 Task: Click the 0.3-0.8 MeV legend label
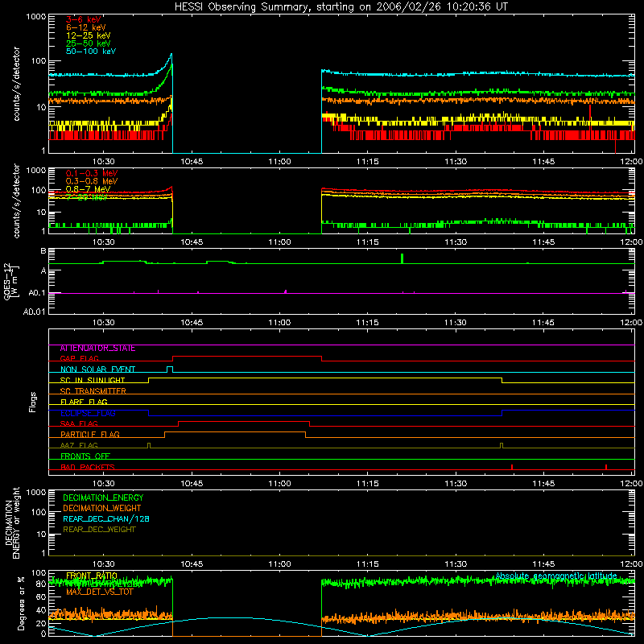(x=92, y=181)
